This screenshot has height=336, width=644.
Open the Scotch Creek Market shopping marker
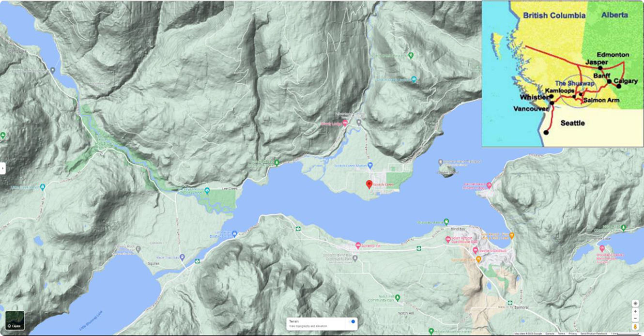click(370, 166)
